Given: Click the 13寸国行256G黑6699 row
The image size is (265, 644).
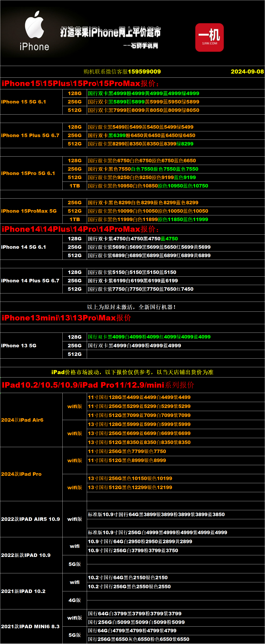Looking at the screenshot, I should 176,433.
